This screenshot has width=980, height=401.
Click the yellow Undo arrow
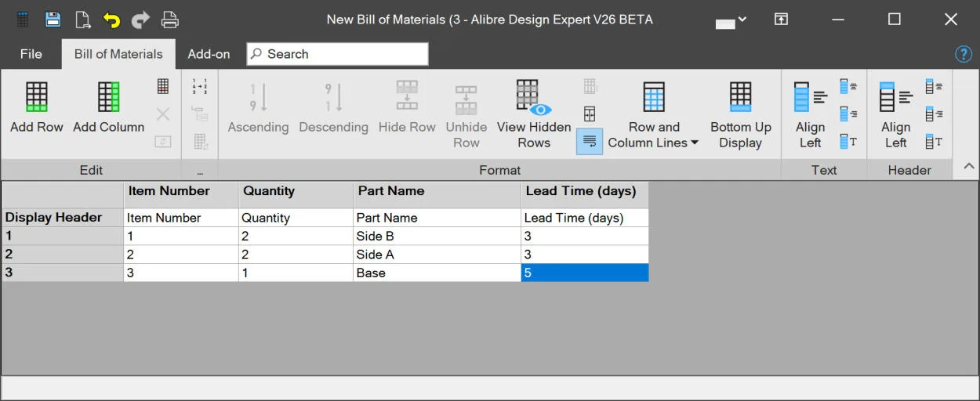point(112,20)
